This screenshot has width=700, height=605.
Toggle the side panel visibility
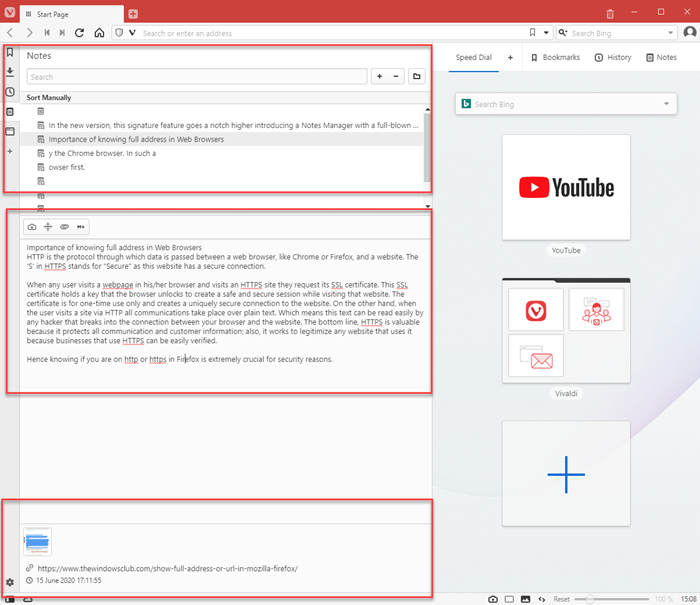click(10, 600)
